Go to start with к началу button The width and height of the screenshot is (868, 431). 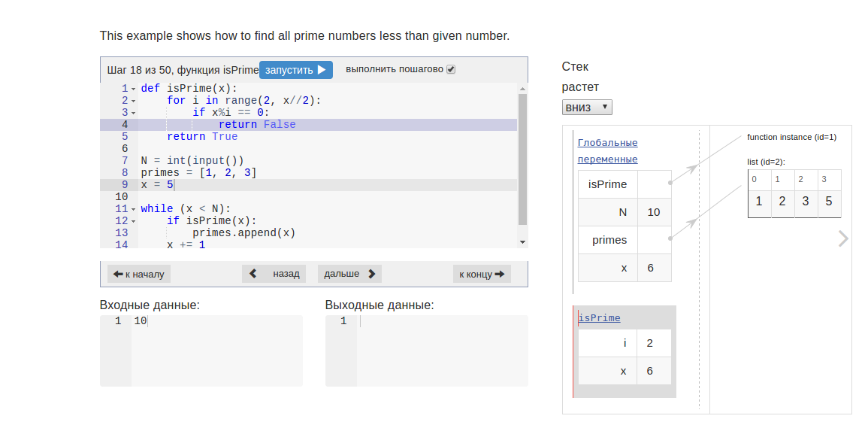point(139,274)
